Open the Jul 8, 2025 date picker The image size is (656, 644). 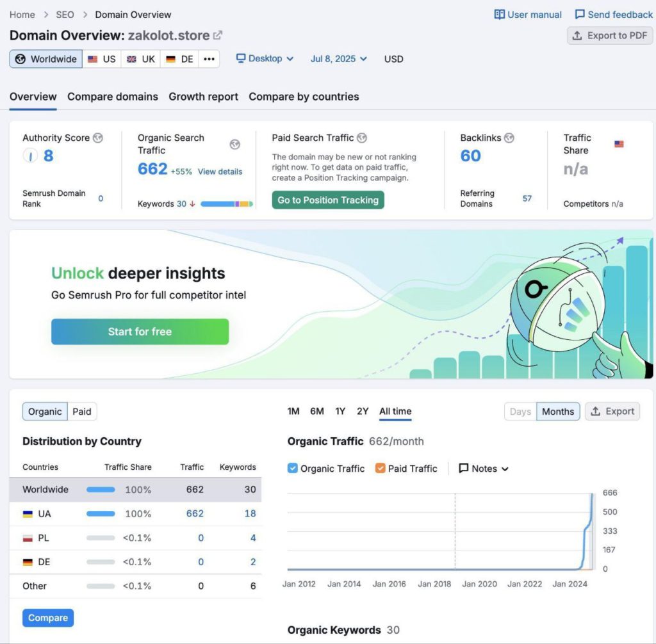click(x=339, y=59)
